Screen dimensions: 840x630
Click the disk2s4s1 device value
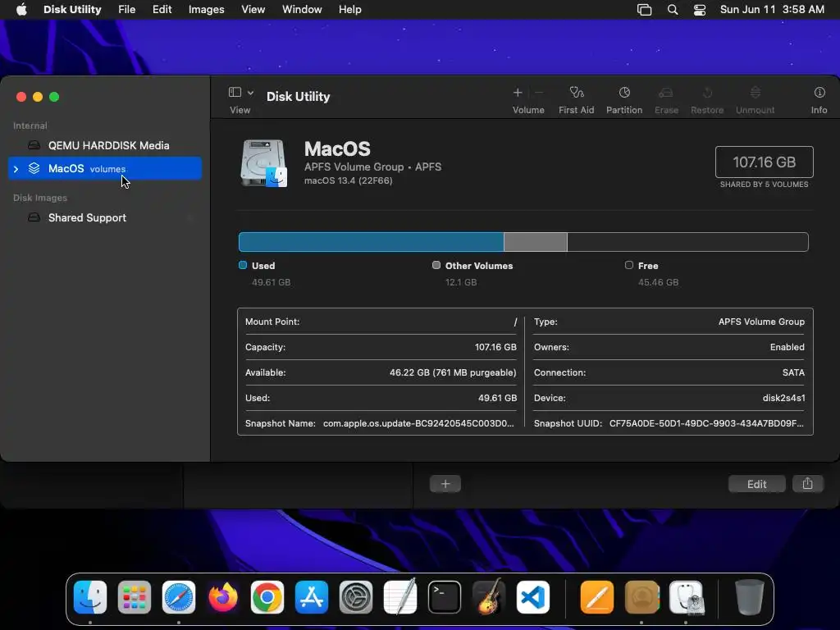(x=783, y=398)
